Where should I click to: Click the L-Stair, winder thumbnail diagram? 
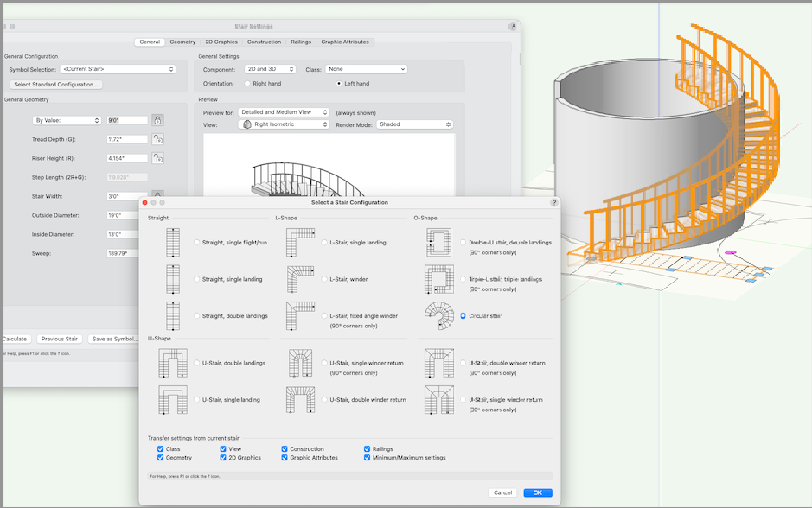pos(299,279)
